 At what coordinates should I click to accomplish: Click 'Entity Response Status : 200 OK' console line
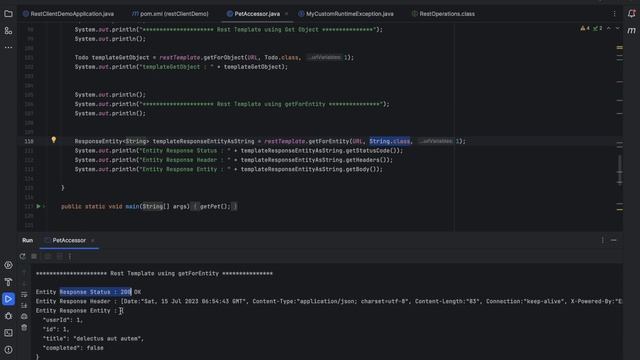[x=88, y=292]
